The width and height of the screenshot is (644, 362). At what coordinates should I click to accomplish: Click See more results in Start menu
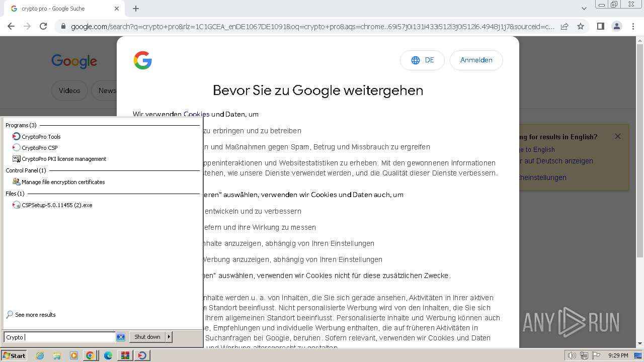coord(31,315)
